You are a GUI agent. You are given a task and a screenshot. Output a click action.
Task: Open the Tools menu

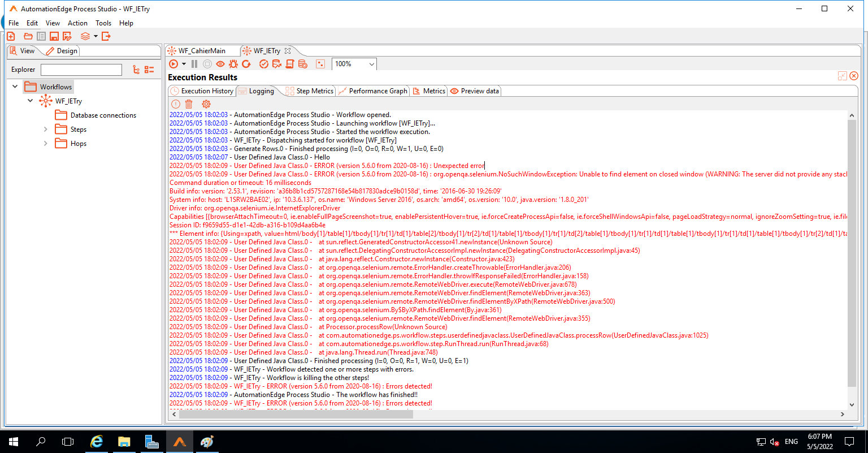pyautogui.click(x=103, y=23)
